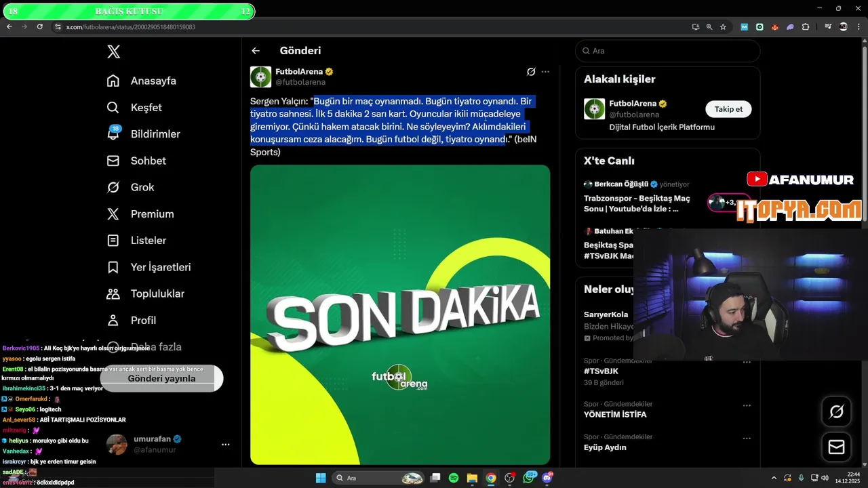Image resolution: width=868 pixels, height=488 pixels.
Task: Open Task View on the taskbar
Action: pos(436,478)
